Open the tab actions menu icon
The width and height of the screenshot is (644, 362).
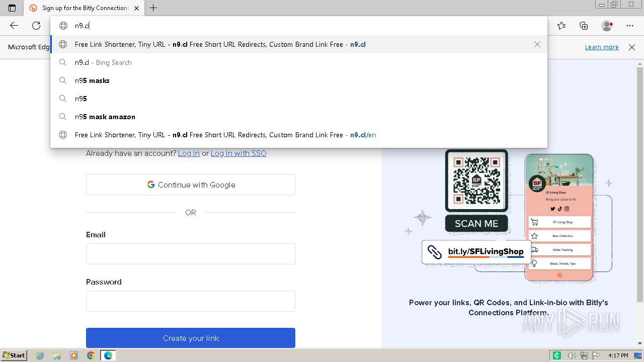12,8
